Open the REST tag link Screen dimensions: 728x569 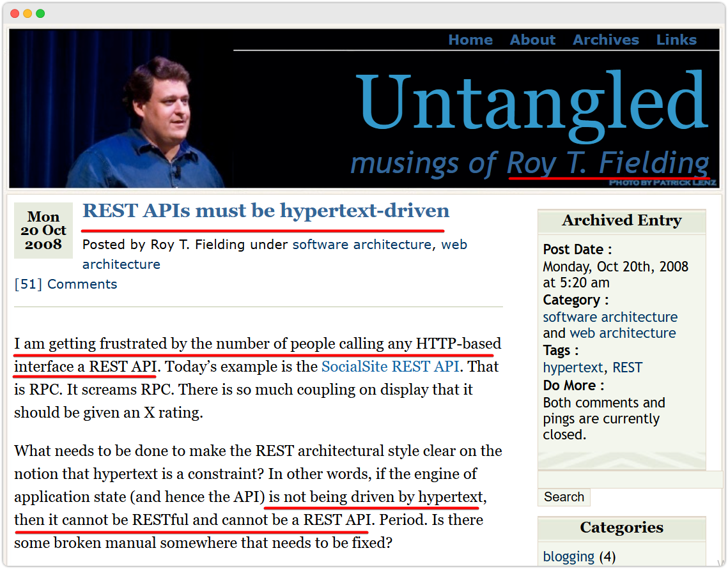tap(627, 368)
